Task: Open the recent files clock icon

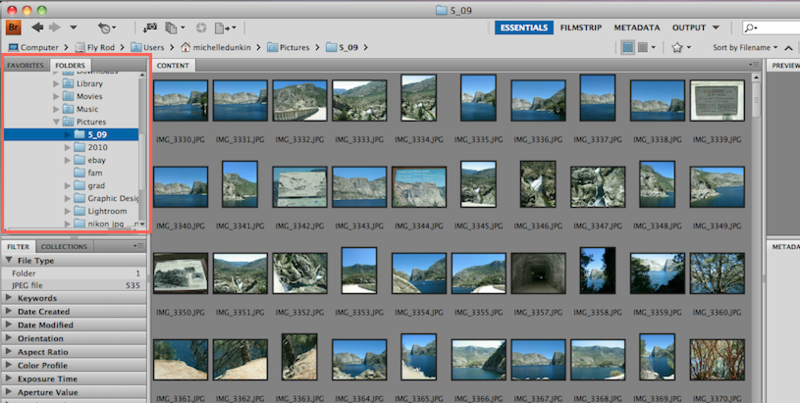Action: [x=105, y=27]
